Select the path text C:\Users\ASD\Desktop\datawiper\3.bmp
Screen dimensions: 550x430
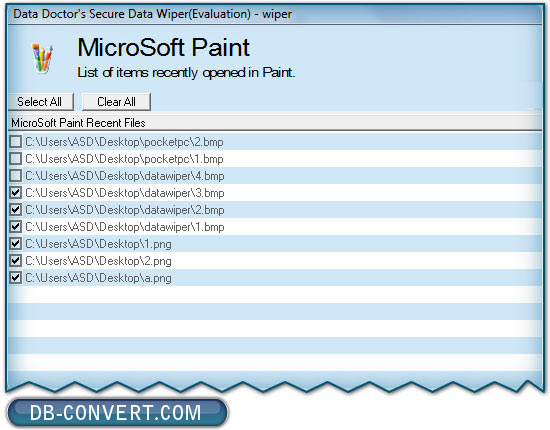tap(125, 193)
